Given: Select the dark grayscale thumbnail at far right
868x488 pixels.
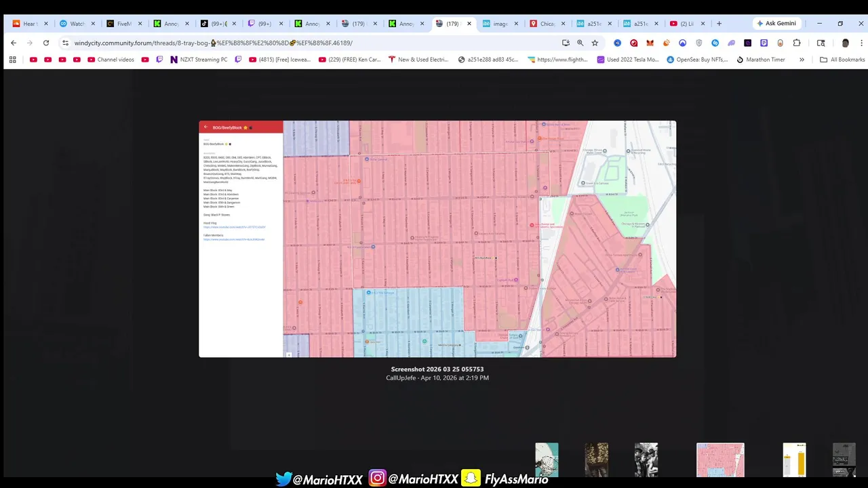Looking at the screenshot, I should coord(844,460).
